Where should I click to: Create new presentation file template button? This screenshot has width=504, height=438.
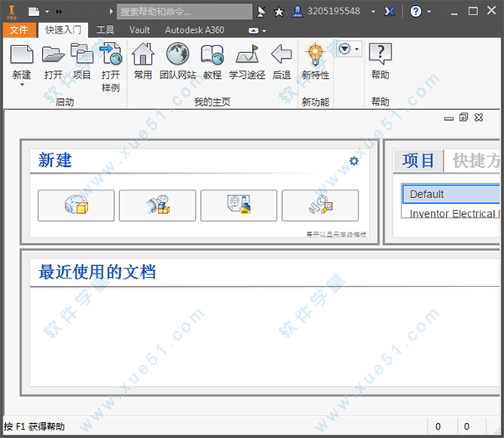320,206
